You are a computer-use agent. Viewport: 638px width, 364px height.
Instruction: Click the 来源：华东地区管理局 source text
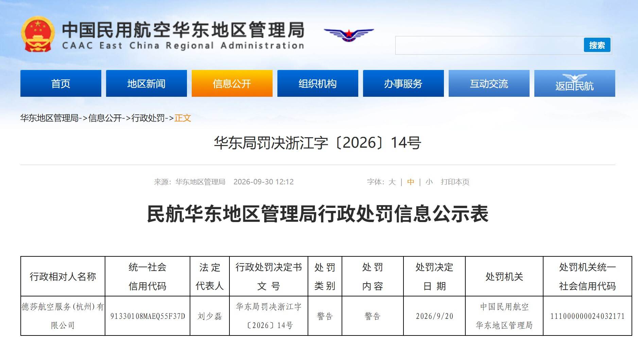tap(190, 182)
